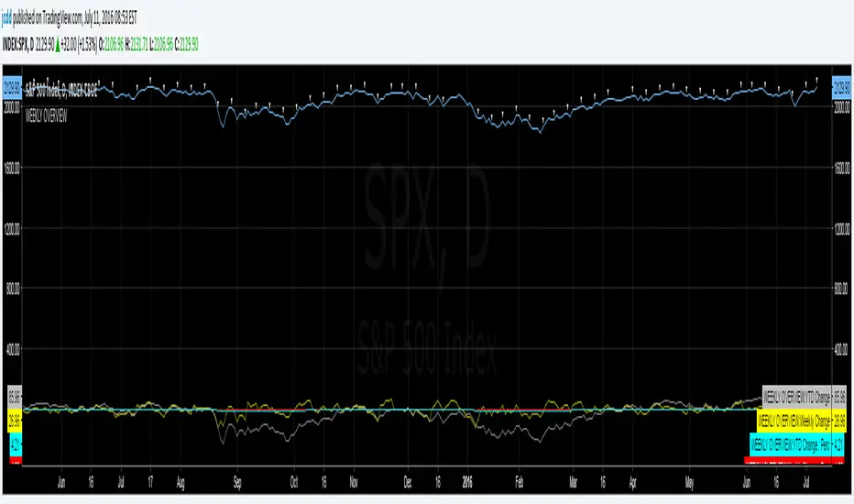The height and width of the screenshot is (504, 854).
Task: Click the 2016 year label on time axis
Action: click(x=466, y=483)
